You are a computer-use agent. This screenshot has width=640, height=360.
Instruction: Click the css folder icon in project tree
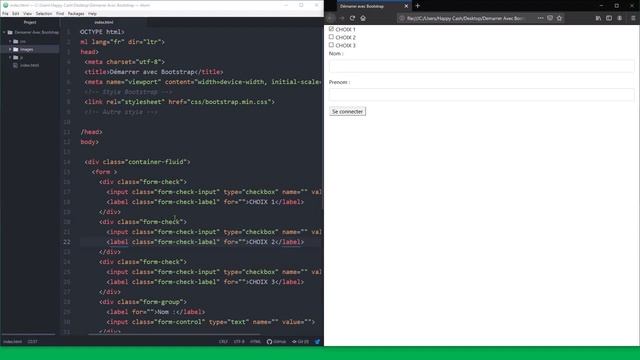coord(16,41)
